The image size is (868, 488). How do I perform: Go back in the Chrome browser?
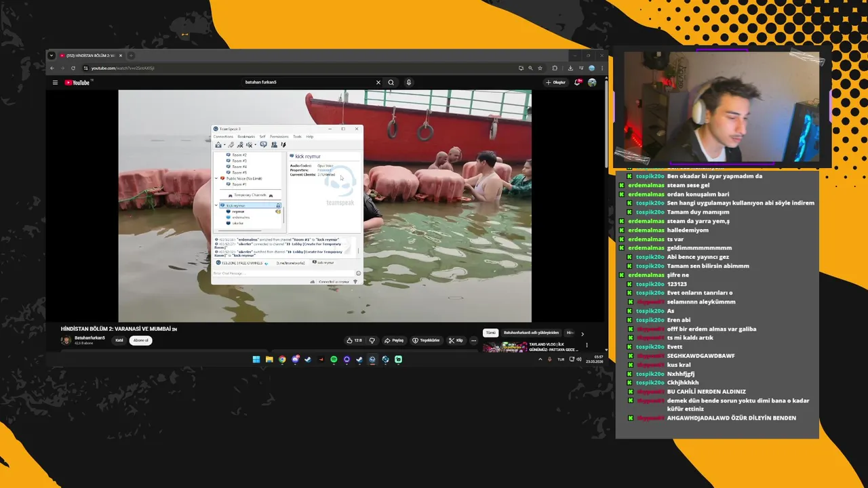[52, 68]
